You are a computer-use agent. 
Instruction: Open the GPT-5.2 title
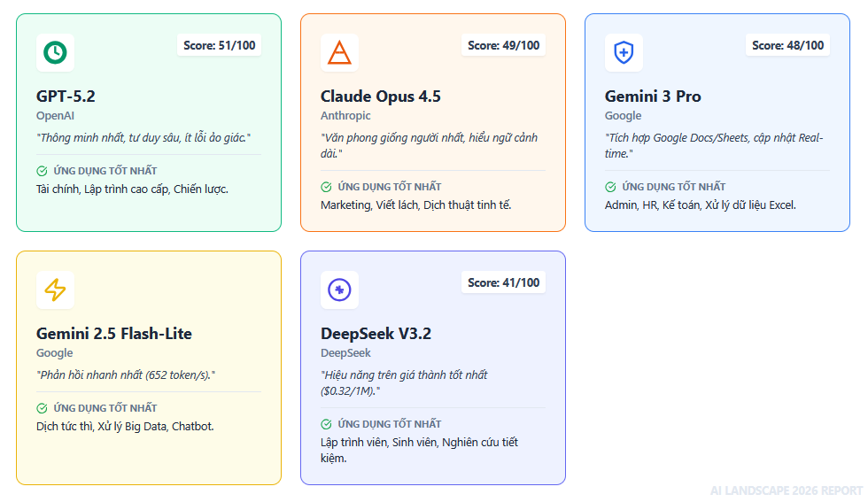pyautogui.click(x=66, y=97)
